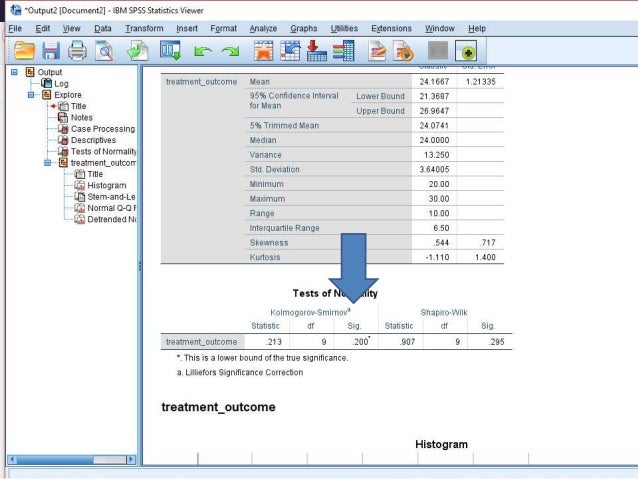Screen dimensions: 638x479
Task: Click right arrow of outline scrollbar
Action: [x=131, y=459]
